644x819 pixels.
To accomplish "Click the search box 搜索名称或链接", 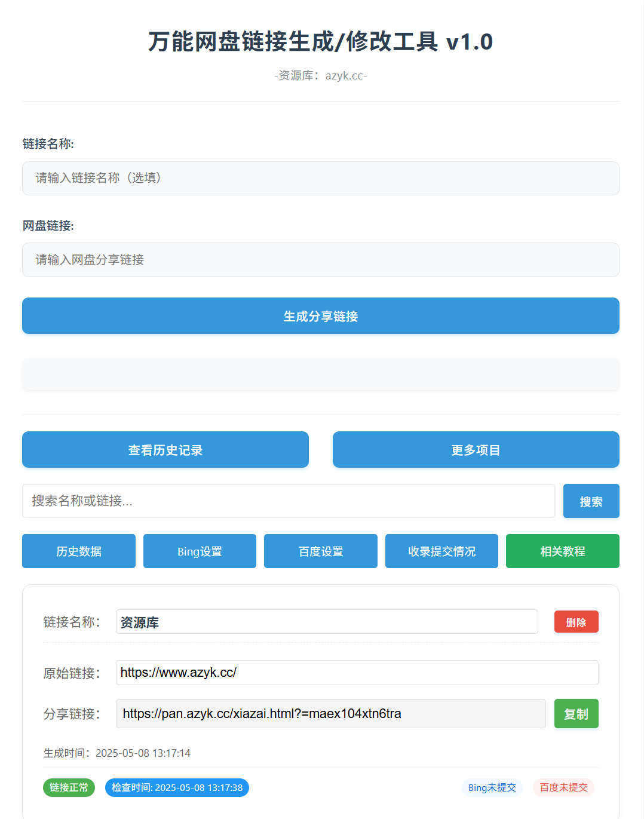I will pos(289,501).
